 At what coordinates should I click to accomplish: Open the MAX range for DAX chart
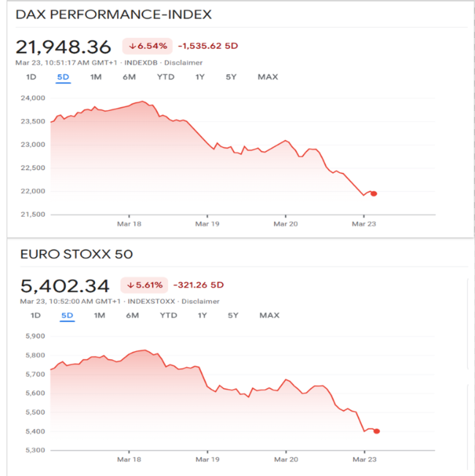[x=267, y=77]
